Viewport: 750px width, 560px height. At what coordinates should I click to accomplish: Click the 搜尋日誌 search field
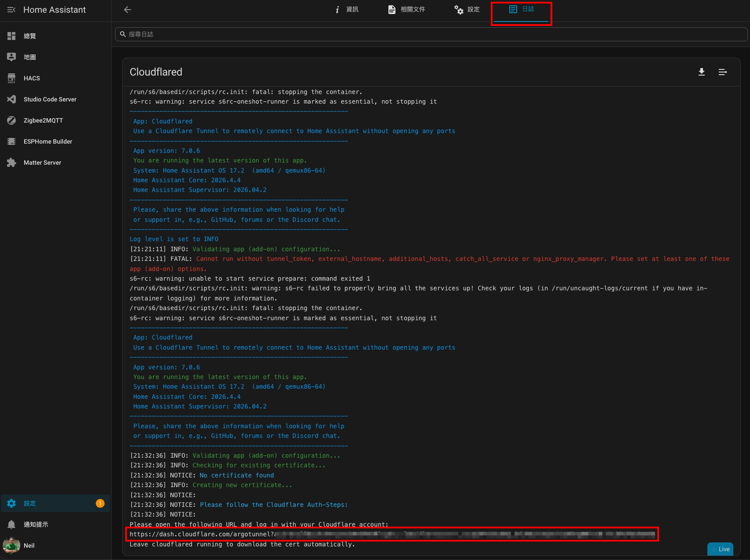pos(431,34)
